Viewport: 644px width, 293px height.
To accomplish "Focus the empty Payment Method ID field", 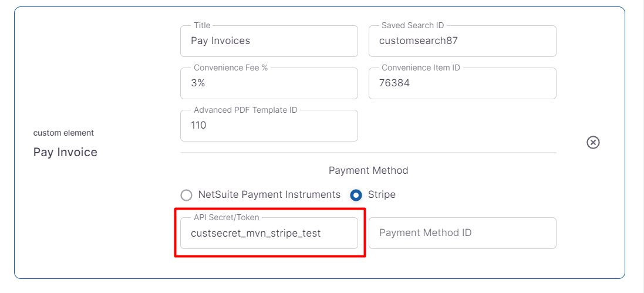I will (x=462, y=233).
